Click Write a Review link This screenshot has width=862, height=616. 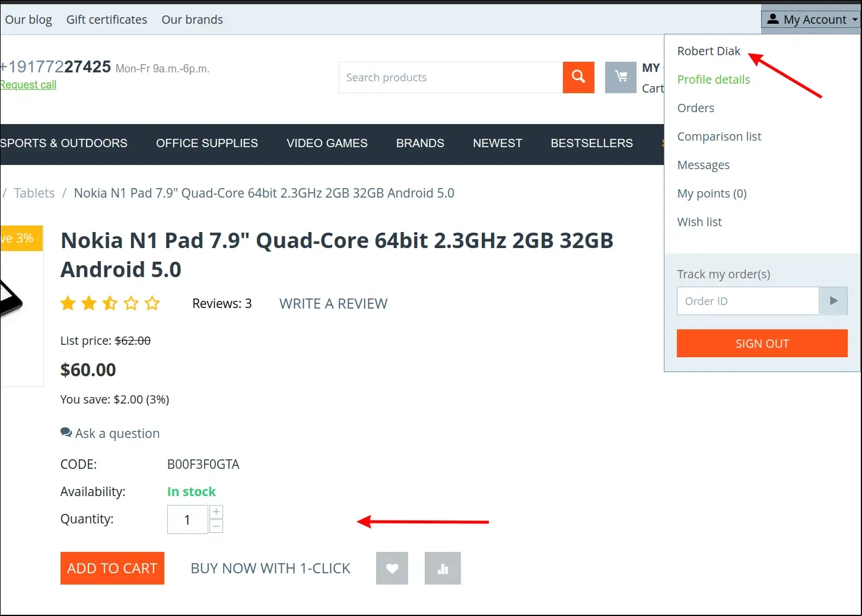333,304
